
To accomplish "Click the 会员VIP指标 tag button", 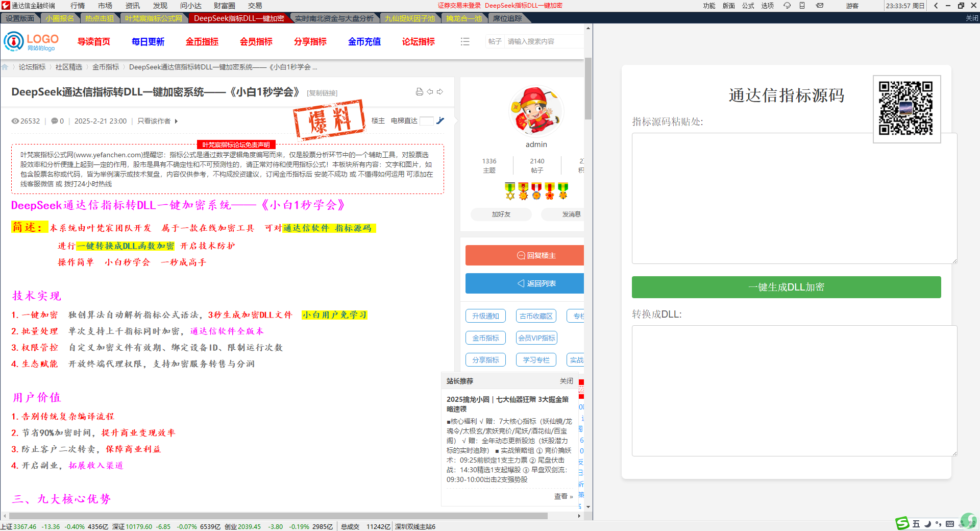I will pyautogui.click(x=536, y=338).
